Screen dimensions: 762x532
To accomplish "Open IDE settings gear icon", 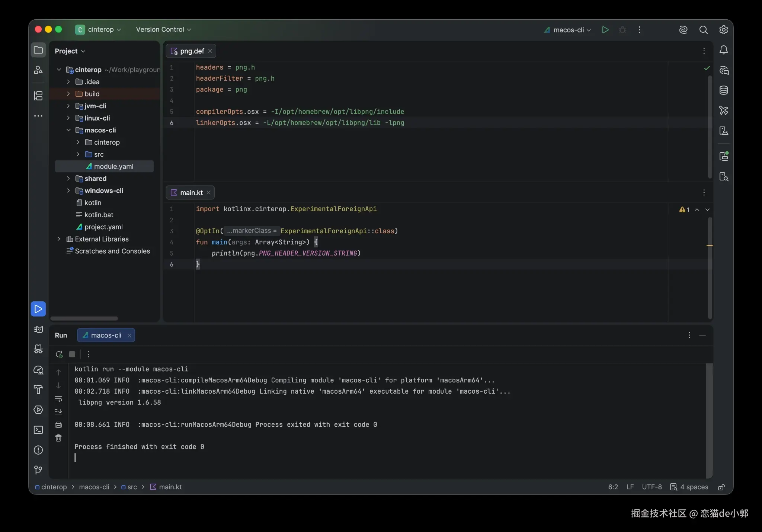I will pos(723,30).
